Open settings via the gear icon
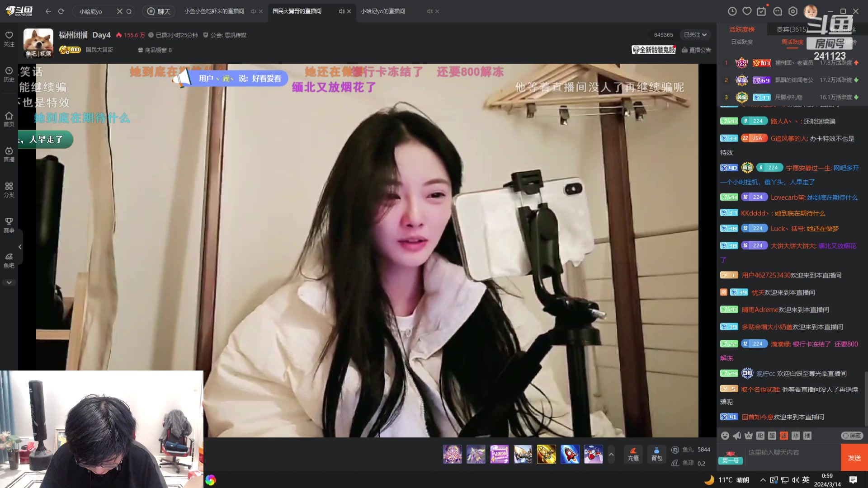 (792, 11)
